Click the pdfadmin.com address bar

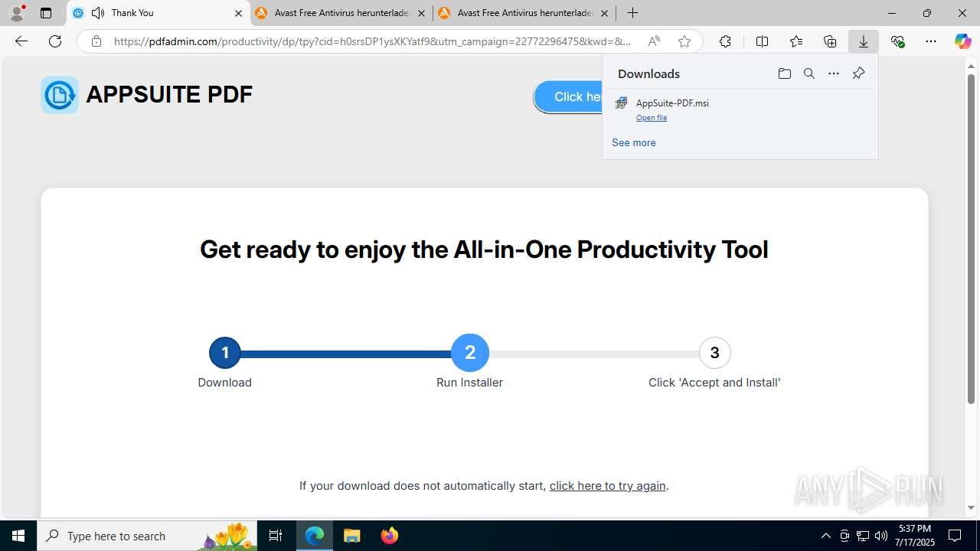click(x=372, y=41)
